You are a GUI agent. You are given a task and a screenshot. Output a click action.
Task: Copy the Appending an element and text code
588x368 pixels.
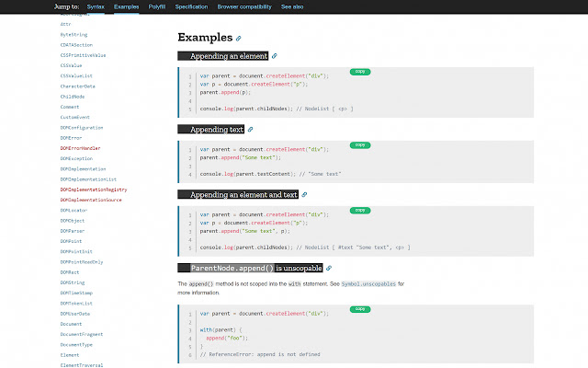(x=360, y=209)
